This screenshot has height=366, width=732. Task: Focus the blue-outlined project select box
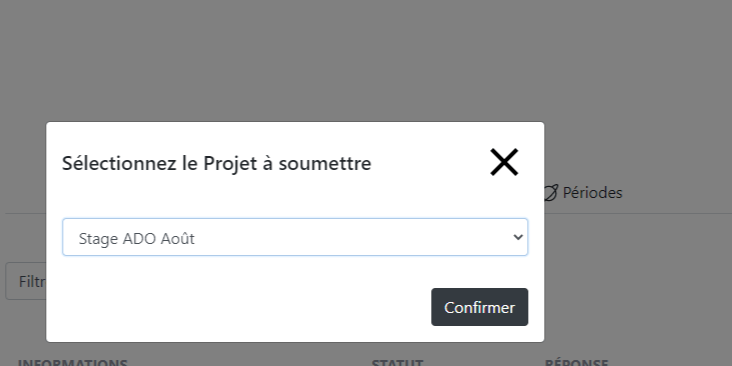point(295,237)
